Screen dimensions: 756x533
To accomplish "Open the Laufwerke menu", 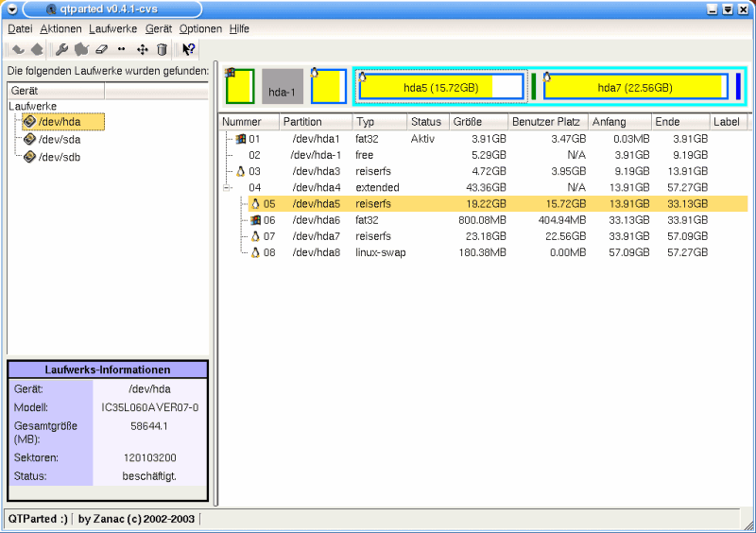I will point(113,29).
